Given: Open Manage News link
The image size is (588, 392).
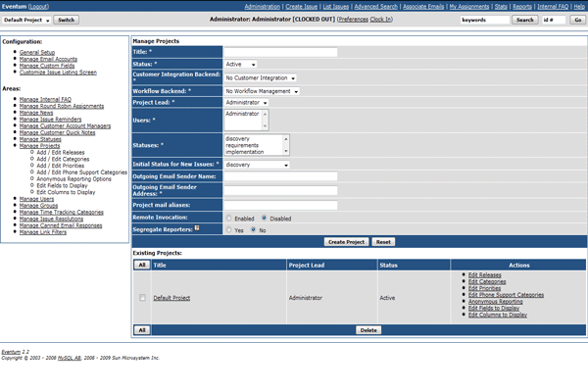Looking at the screenshot, I should click(x=36, y=113).
